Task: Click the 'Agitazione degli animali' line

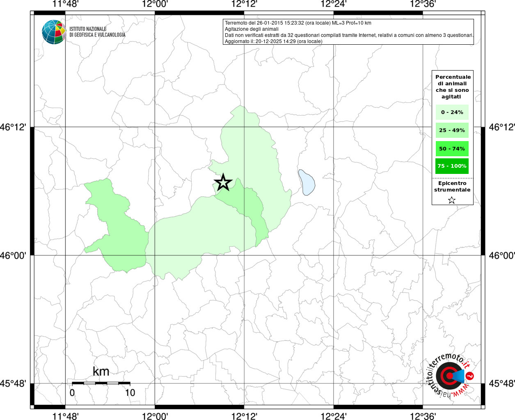Action: (252, 29)
